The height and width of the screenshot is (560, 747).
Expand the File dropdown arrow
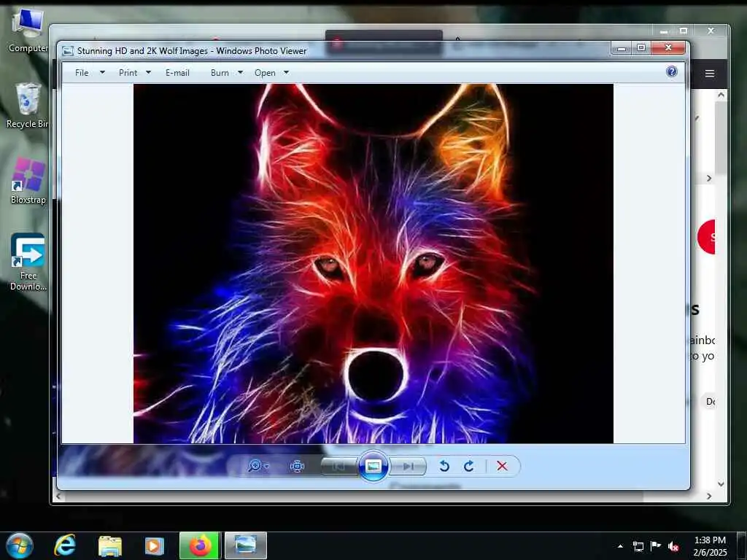tap(102, 72)
